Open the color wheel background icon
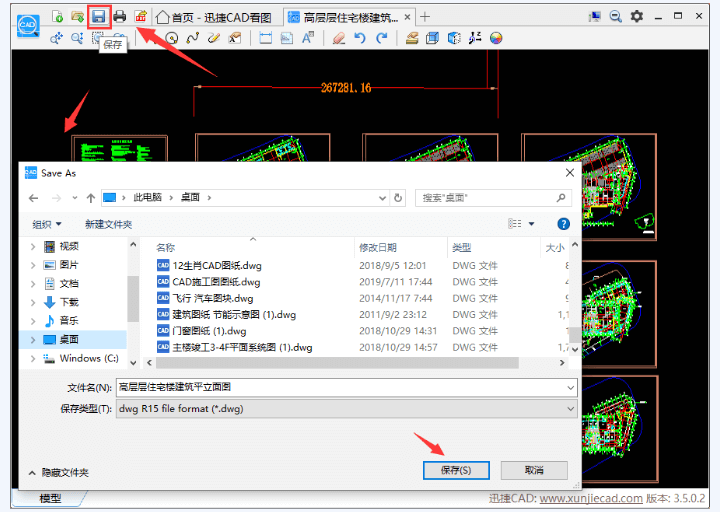The image size is (720, 512). pyautogui.click(x=496, y=38)
